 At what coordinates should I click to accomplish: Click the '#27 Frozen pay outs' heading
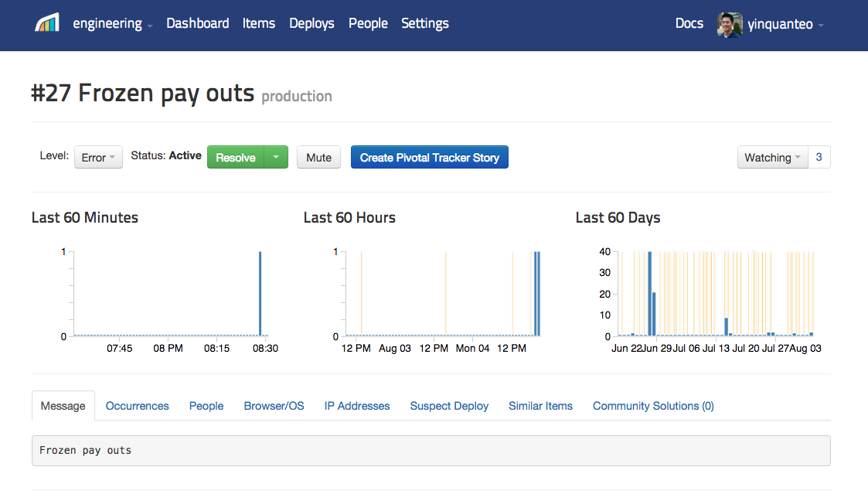point(143,93)
